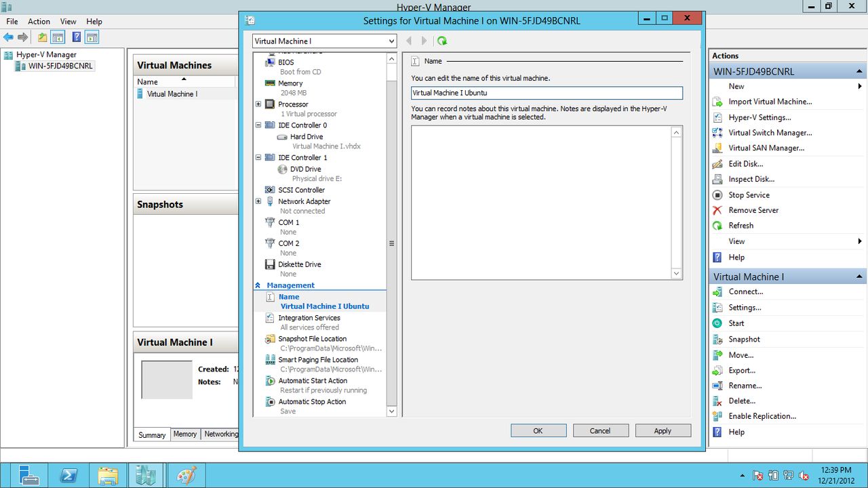The width and height of the screenshot is (868, 488).
Task: Collapse the IDE Controller 0 node
Action: 258,125
